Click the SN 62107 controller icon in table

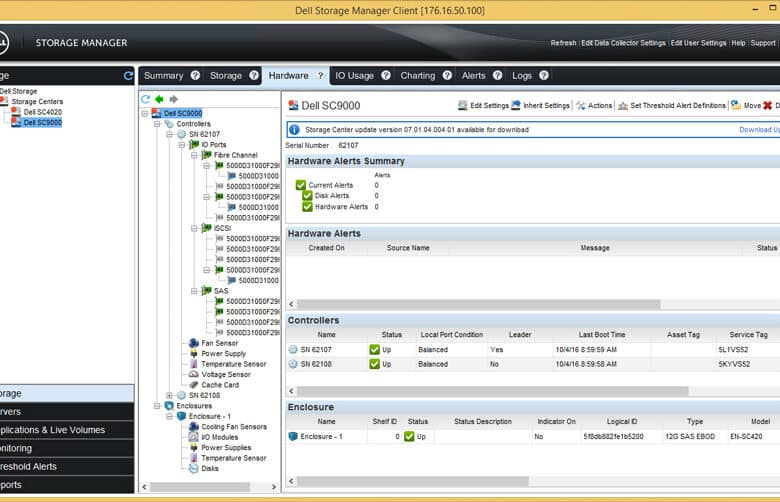[293, 350]
